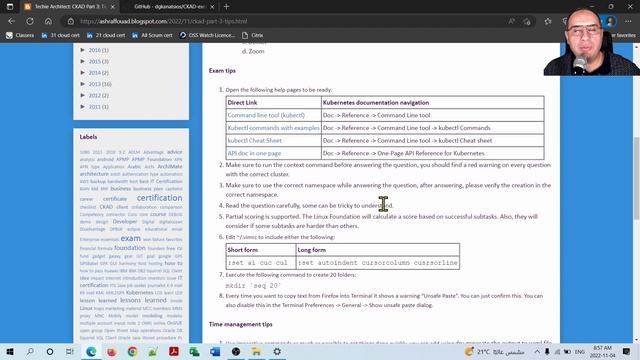The image size is (640, 360).
Task: Open the OSS Watch Licence bookmark
Action: pos(207,35)
